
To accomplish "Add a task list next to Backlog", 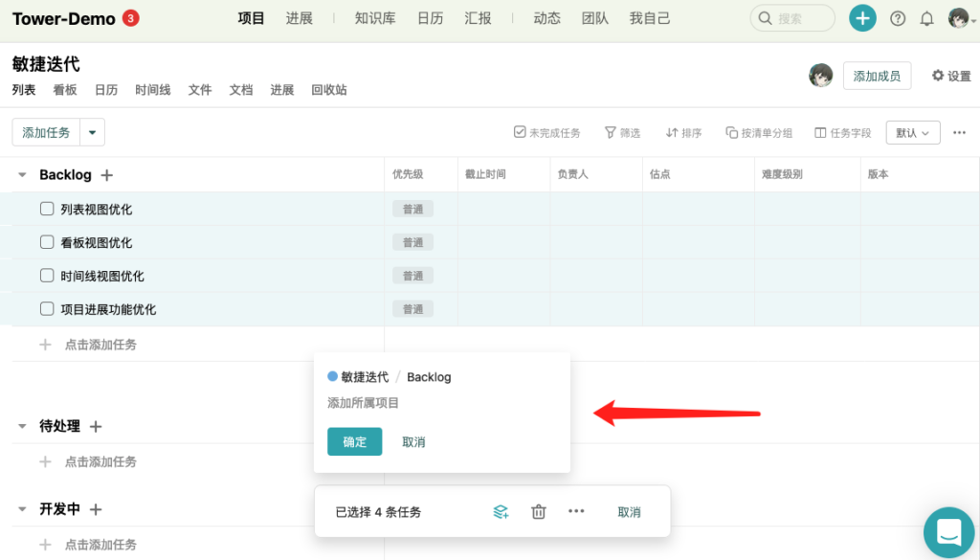I will (x=107, y=175).
